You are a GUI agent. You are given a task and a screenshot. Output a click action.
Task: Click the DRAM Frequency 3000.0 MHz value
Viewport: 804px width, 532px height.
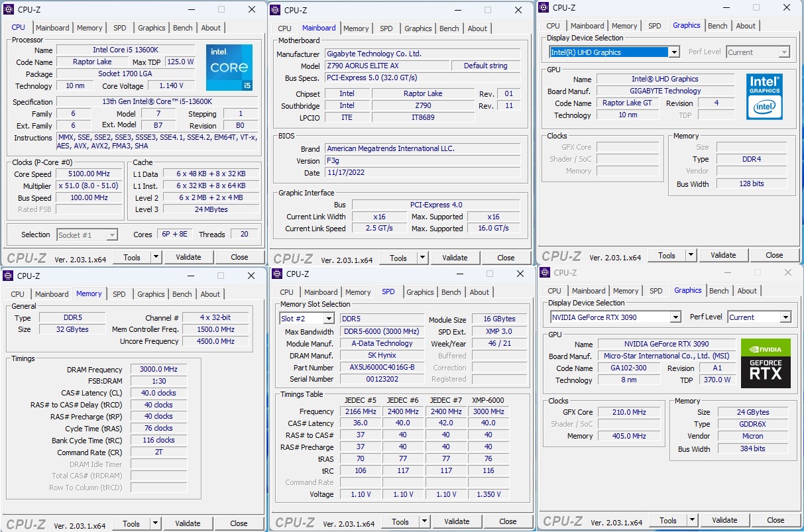[158, 370]
